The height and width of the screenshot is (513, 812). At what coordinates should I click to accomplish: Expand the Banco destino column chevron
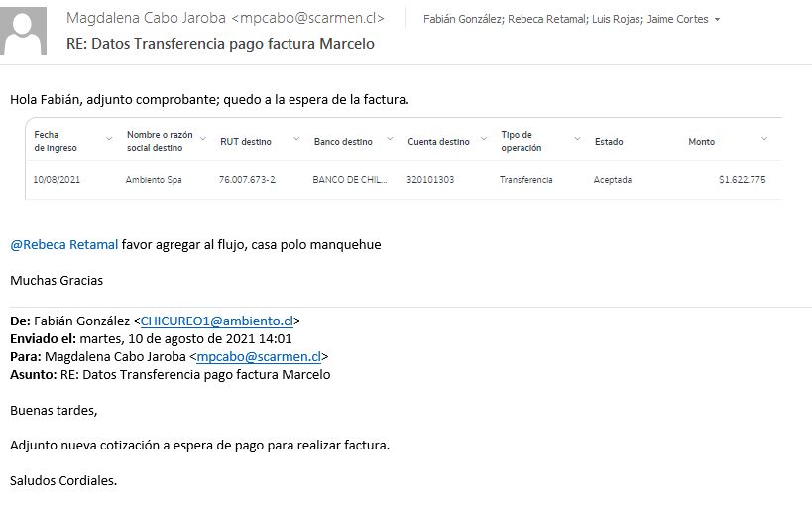tap(390, 139)
